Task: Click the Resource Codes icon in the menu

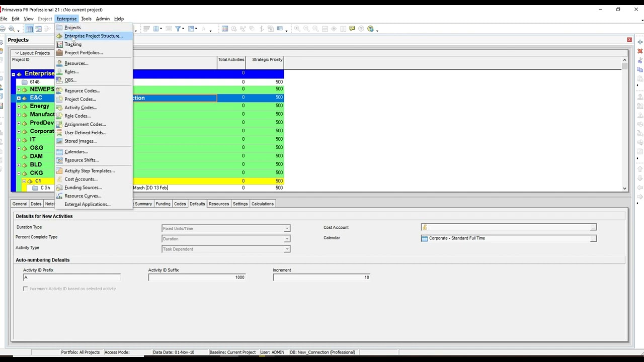Action: click(59, 91)
